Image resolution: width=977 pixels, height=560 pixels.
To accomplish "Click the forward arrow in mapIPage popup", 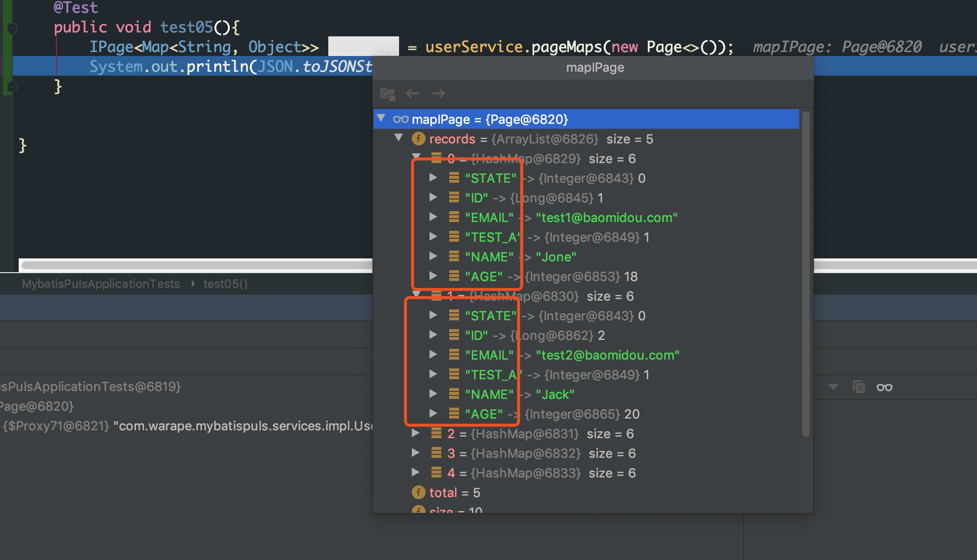I will pos(438,93).
